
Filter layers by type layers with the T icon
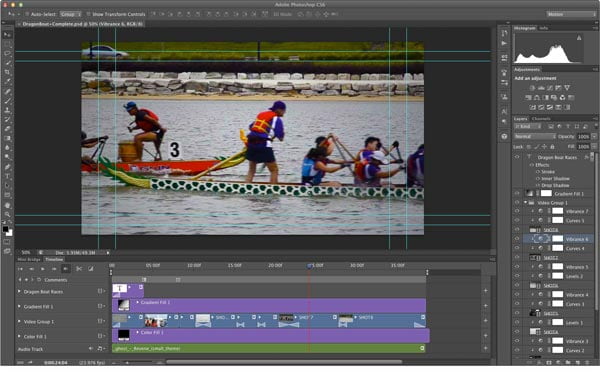click(568, 127)
